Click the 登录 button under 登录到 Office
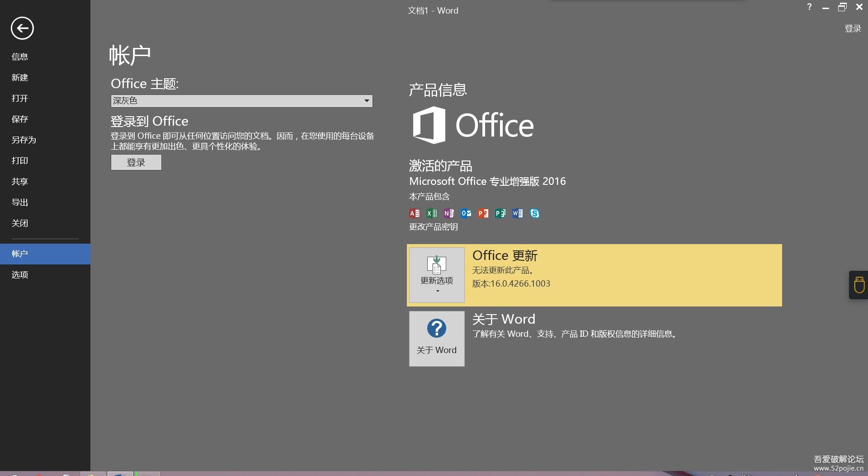Screen dimensions: 868x476 pyautogui.click(x=136, y=162)
